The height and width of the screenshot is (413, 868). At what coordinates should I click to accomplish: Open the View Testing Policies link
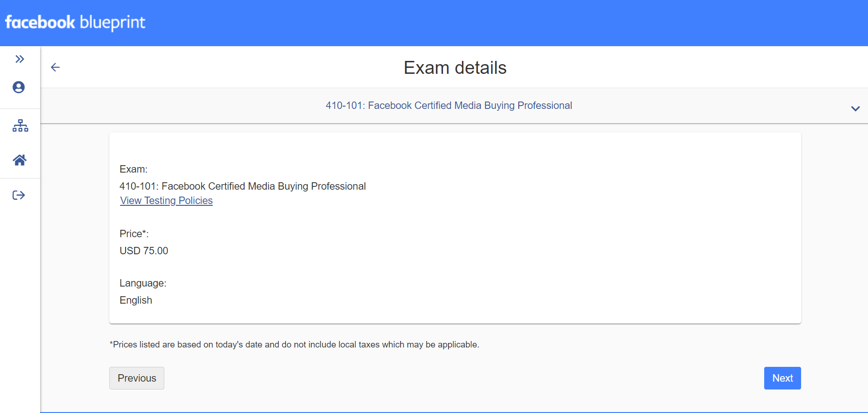tap(166, 200)
